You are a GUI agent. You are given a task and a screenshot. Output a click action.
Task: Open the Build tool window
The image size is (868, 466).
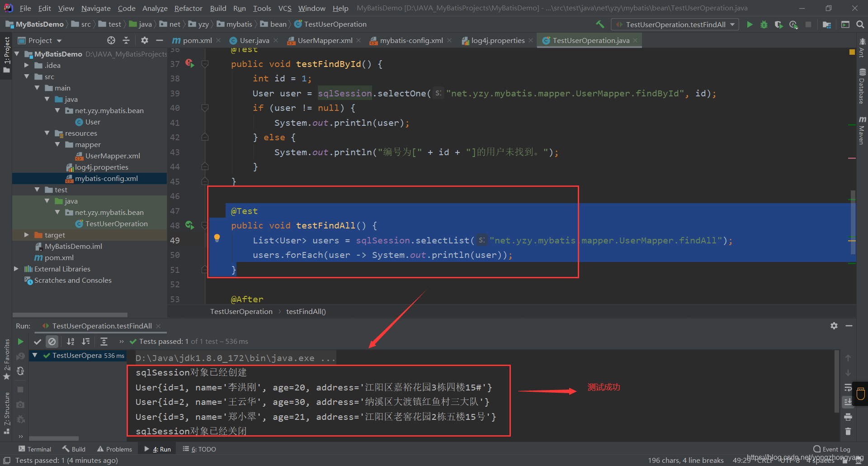[74, 449]
